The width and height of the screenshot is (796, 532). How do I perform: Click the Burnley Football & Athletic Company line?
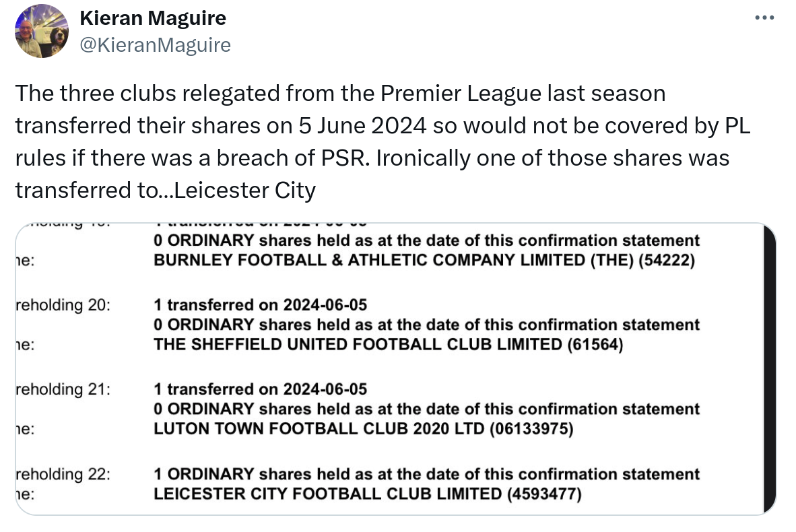click(x=424, y=260)
